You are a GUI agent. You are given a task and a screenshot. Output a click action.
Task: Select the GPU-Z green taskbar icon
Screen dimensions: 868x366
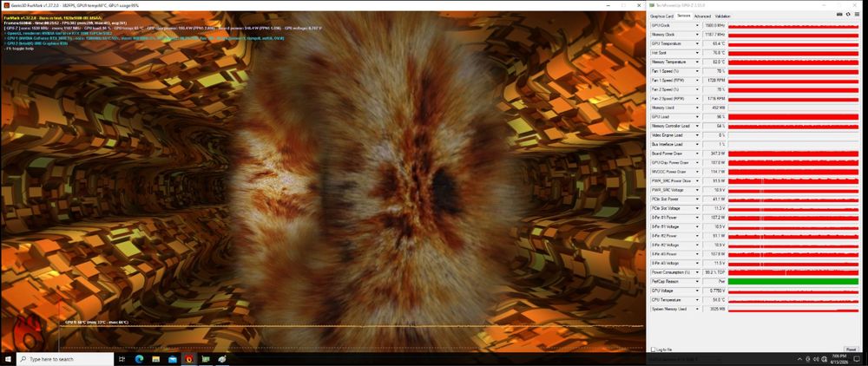click(x=206, y=359)
